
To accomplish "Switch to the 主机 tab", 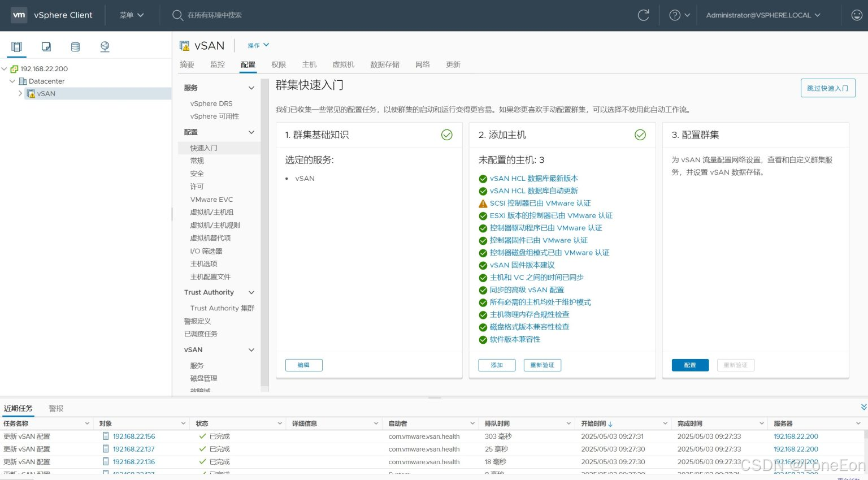I will click(309, 64).
